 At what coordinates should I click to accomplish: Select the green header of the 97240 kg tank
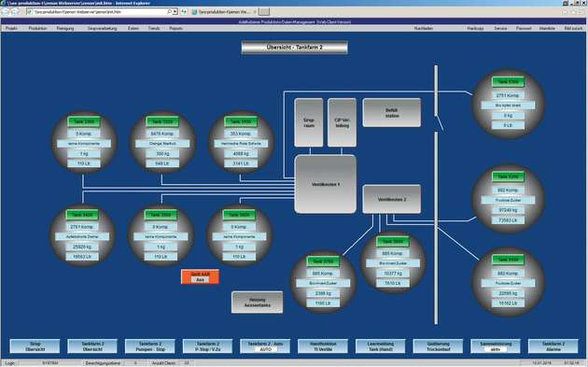[x=508, y=176]
